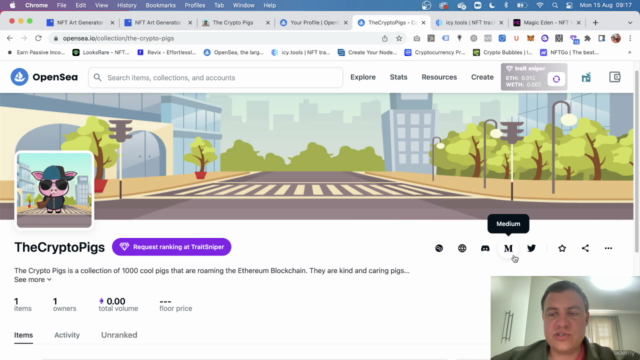This screenshot has height=360, width=640.
Task: Add collection to watchlist star icon
Action: pyautogui.click(x=562, y=248)
